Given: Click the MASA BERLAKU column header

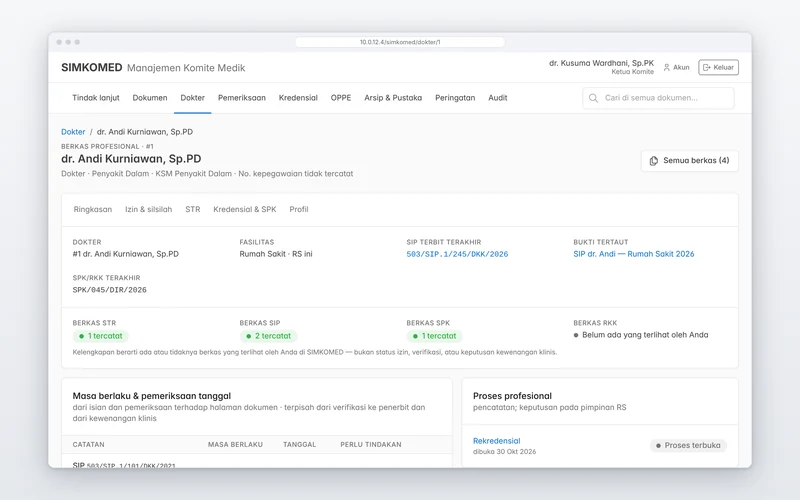Looking at the screenshot, I should (235, 445).
